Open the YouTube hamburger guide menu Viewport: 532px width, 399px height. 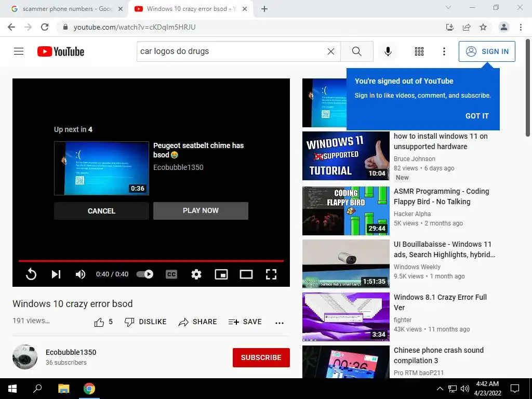point(19,51)
